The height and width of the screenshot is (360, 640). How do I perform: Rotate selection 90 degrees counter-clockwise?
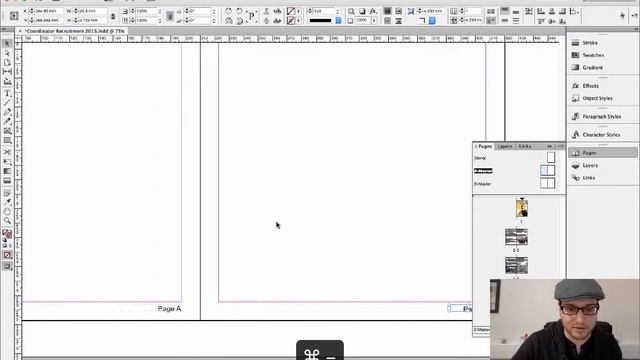click(240, 11)
